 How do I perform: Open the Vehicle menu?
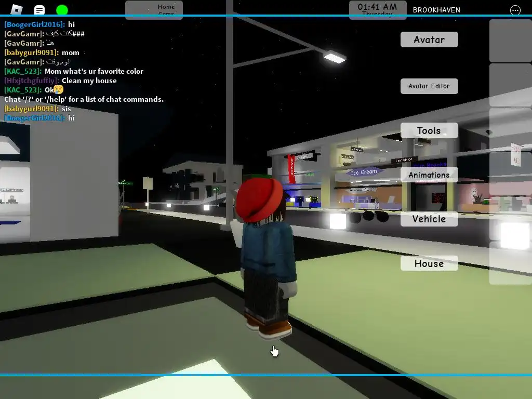(429, 219)
